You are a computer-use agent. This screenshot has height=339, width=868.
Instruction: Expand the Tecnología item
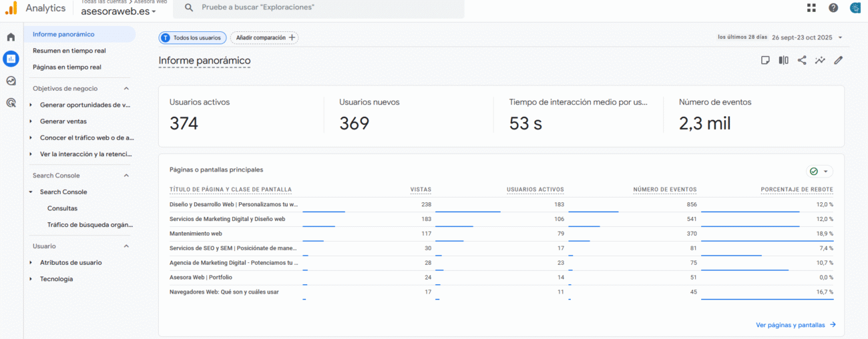click(31, 279)
